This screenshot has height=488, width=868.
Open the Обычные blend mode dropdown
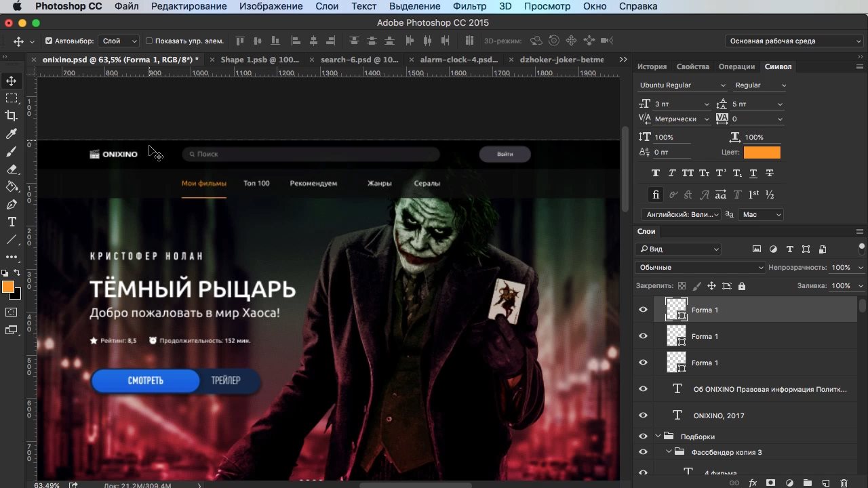(701, 268)
